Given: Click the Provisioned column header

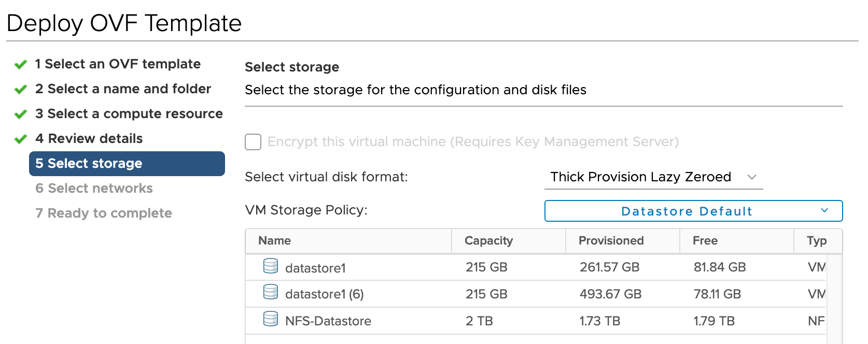Looking at the screenshot, I should [x=610, y=240].
